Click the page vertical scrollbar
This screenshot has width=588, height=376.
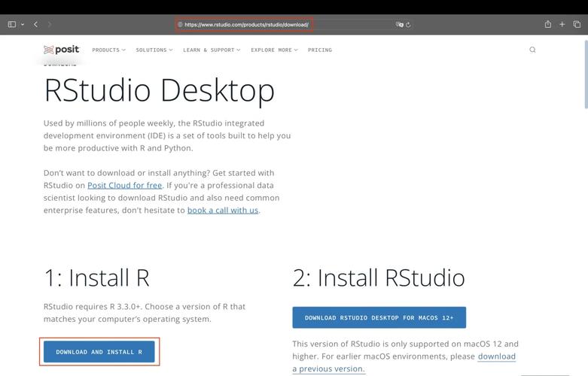point(586,75)
